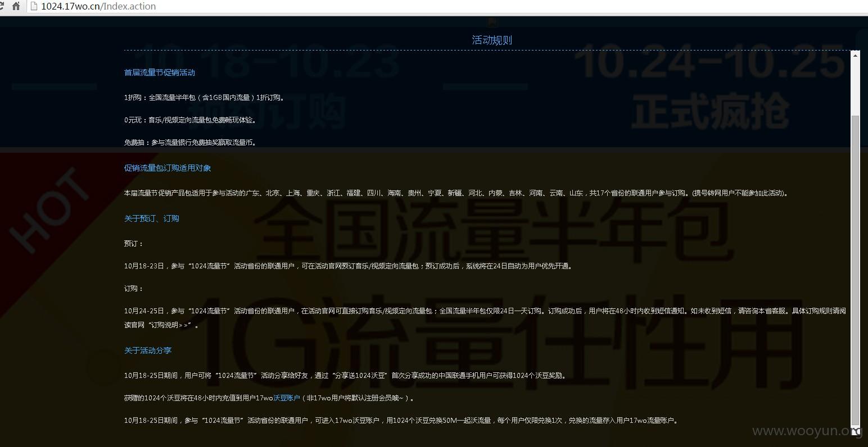Click the page info icon beside the URL

tap(34, 7)
